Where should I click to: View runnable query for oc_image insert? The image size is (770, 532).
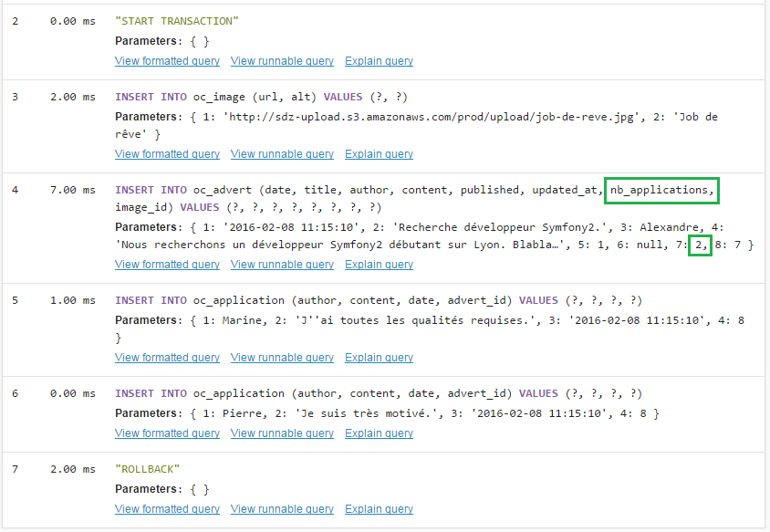click(x=282, y=153)
